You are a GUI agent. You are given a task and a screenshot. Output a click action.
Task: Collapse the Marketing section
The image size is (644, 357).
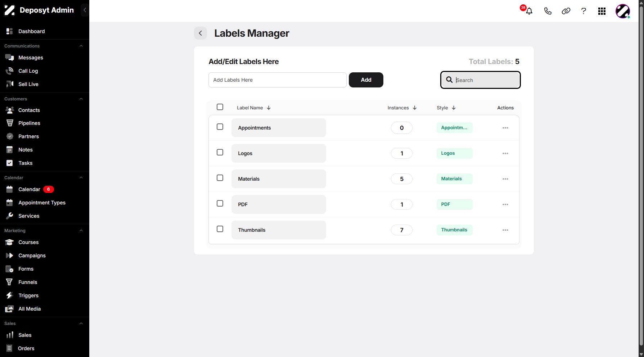81,231
